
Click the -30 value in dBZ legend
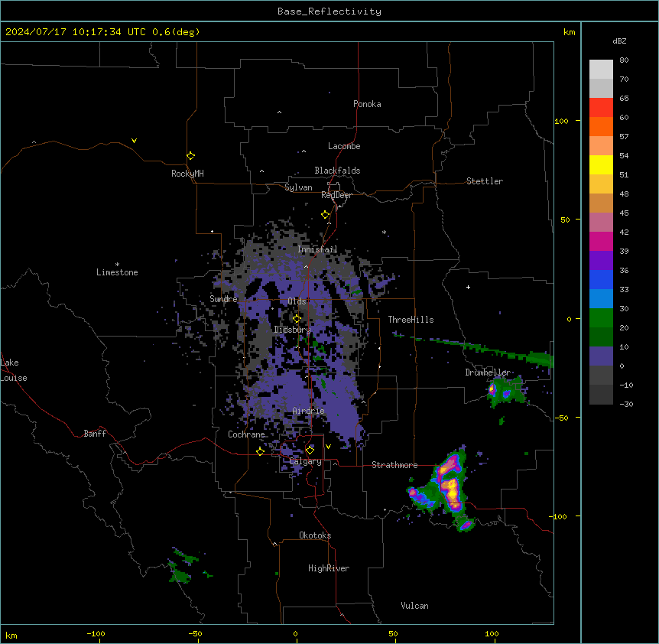(x=626, y=404)
